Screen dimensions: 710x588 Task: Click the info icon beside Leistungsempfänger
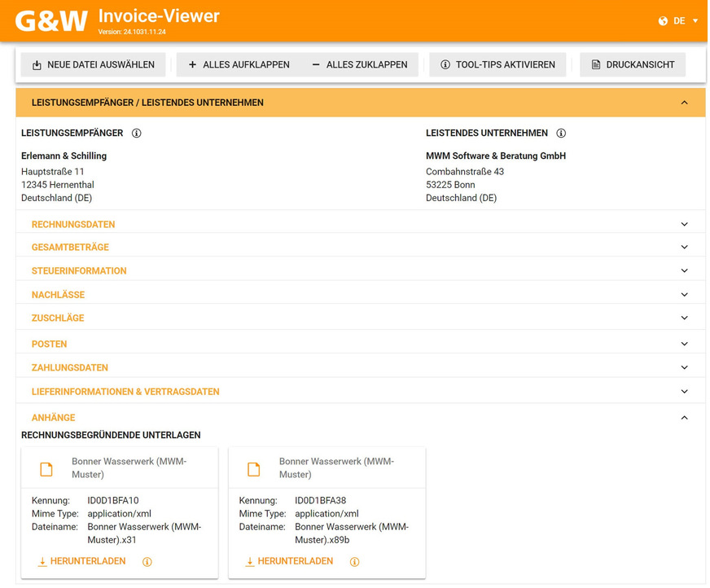point(135,133)
